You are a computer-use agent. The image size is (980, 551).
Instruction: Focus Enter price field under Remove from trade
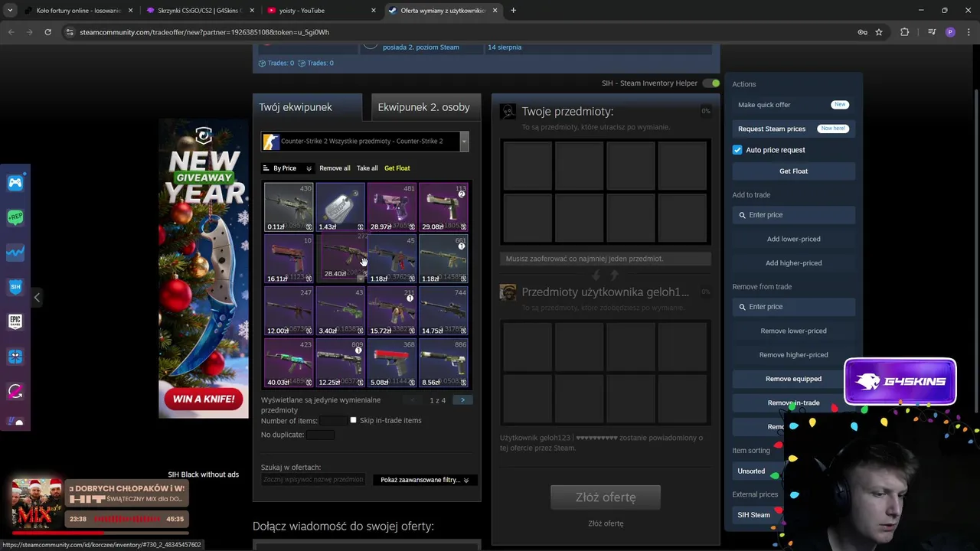tap(793, 307)
